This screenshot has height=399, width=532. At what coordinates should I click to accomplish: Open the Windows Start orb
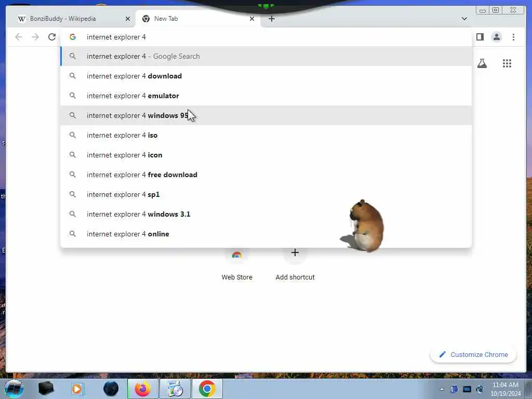(14, 389)
